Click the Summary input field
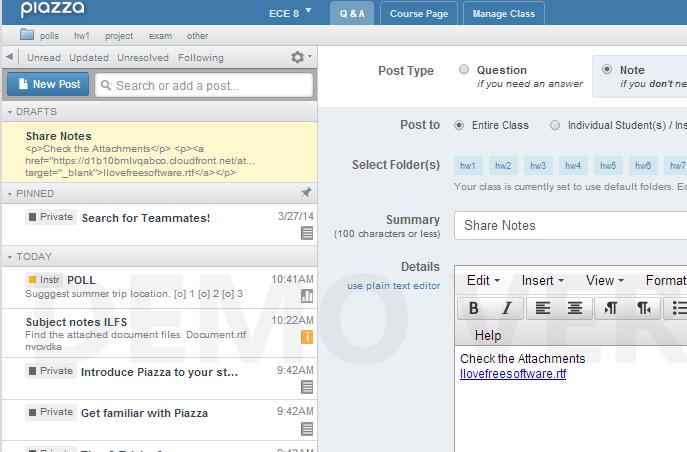This screenshot has width=687, height=452. point(570,226)
